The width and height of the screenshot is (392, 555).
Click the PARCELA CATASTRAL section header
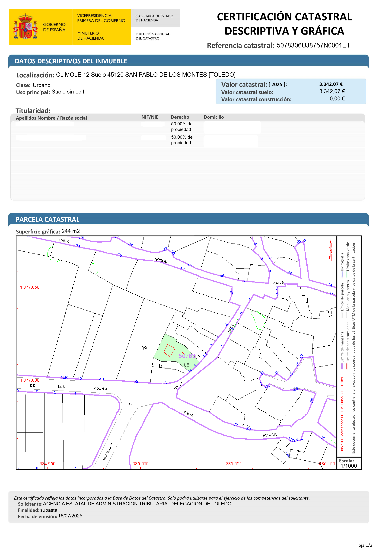tap(47, 219)
